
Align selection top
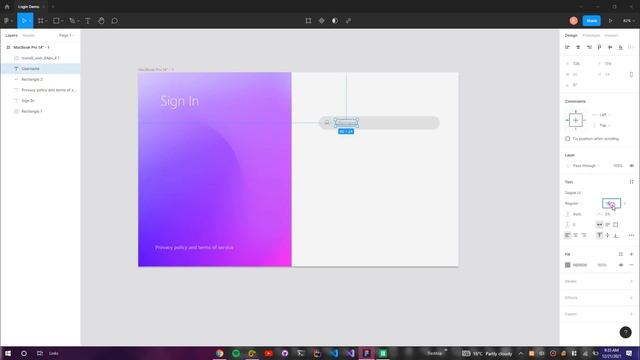click(x=600, y=47)
